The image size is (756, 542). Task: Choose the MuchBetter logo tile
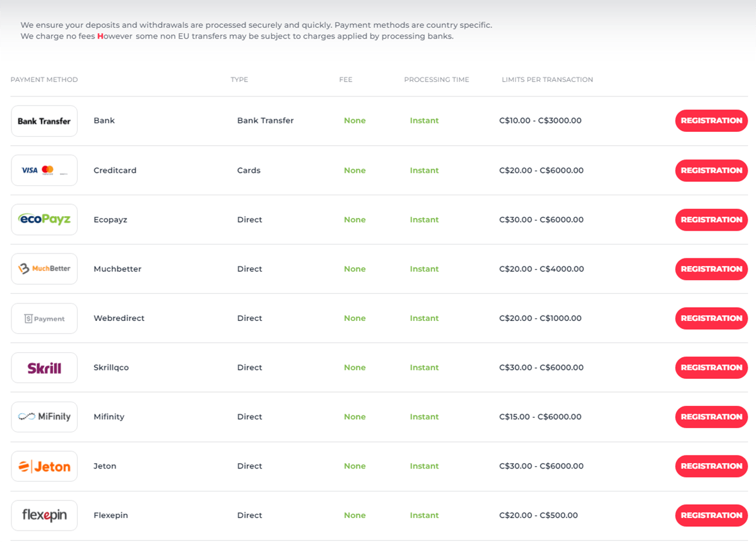[44, 269]
